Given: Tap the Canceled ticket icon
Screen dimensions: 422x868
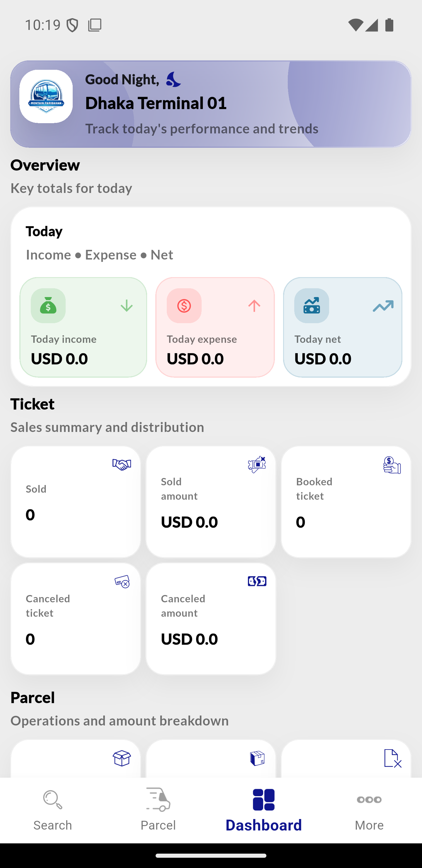Looking at the screenshot, I should [x=122, y=582].
